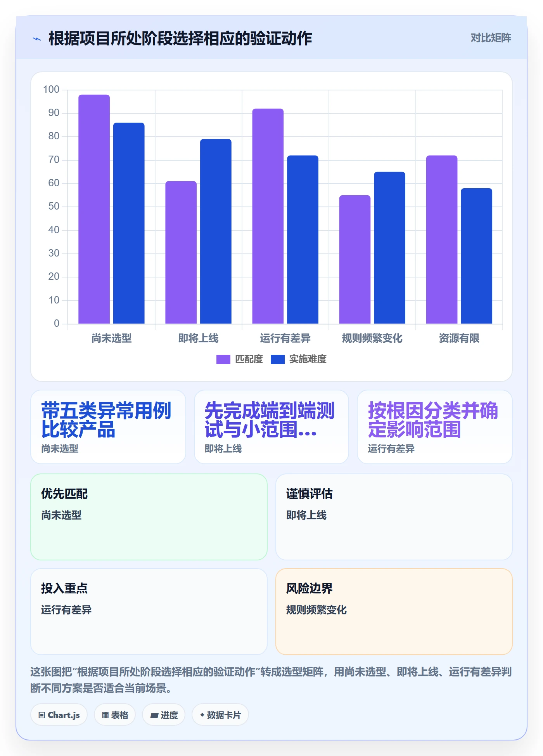This screenshot has height=756, width=543.
Task: Select the purple 即将上线 bar
Action: click(x=181, y=252)
